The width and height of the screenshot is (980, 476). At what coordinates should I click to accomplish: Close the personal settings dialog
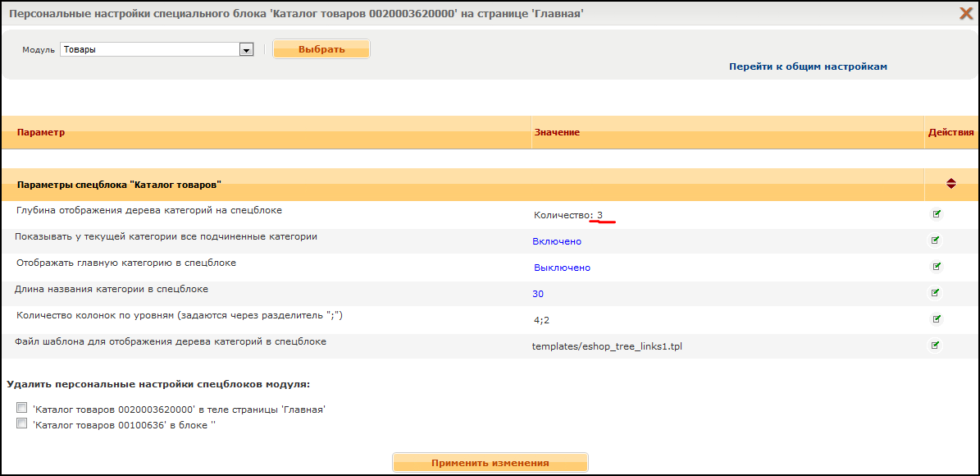point(966,13)
